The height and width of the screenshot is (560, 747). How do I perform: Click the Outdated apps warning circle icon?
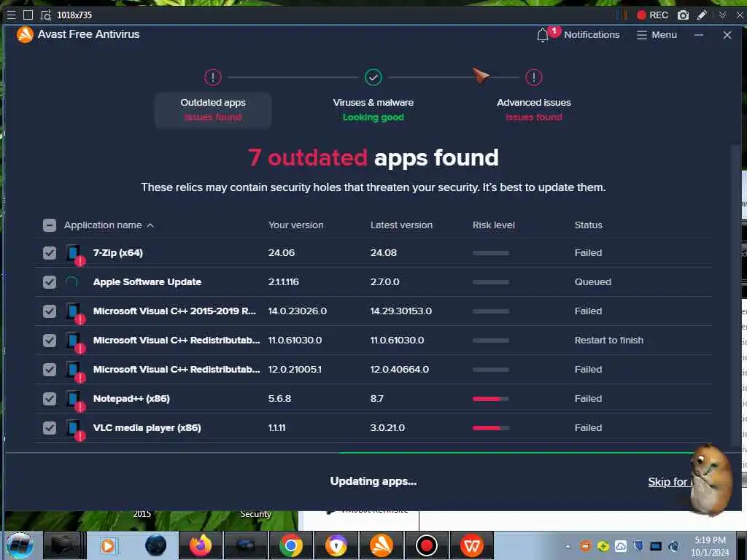pos(213,77)
